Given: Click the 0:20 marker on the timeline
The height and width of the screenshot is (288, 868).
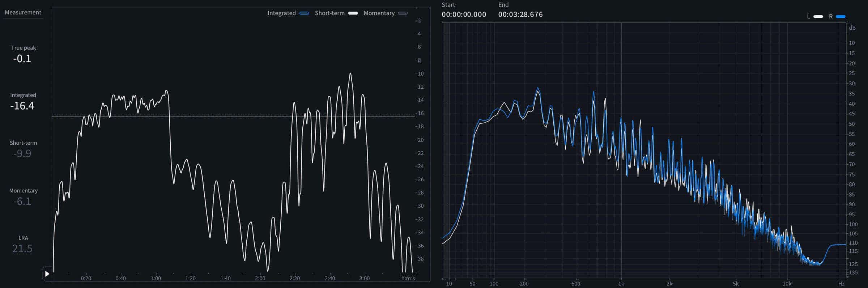Looking at the screenshot, I should coord(86,279).
